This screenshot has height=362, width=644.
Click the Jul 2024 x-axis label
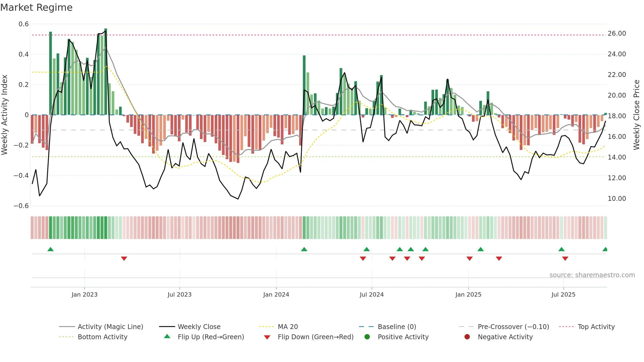coord(372,294)
